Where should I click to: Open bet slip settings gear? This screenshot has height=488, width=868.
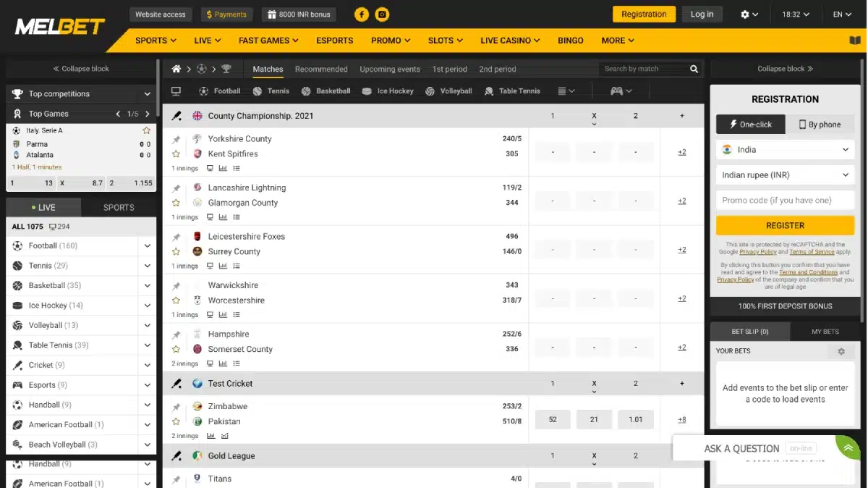click(x=841, y=351)
